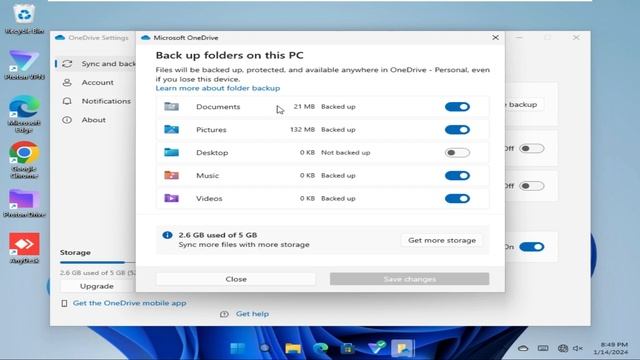640x360 pixels.
Task: Click the Desktop folder icon in backup list
Action: (x=171, y=152)
